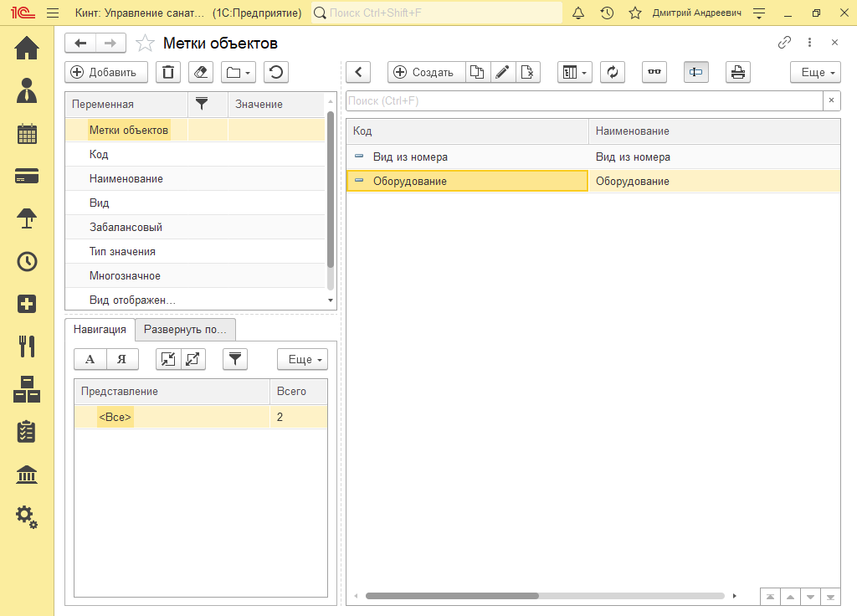The height and width of the screenshot is (616, 857).
Task: Open the folder dropdown in filter panel
Action: (x=239, y=72)
